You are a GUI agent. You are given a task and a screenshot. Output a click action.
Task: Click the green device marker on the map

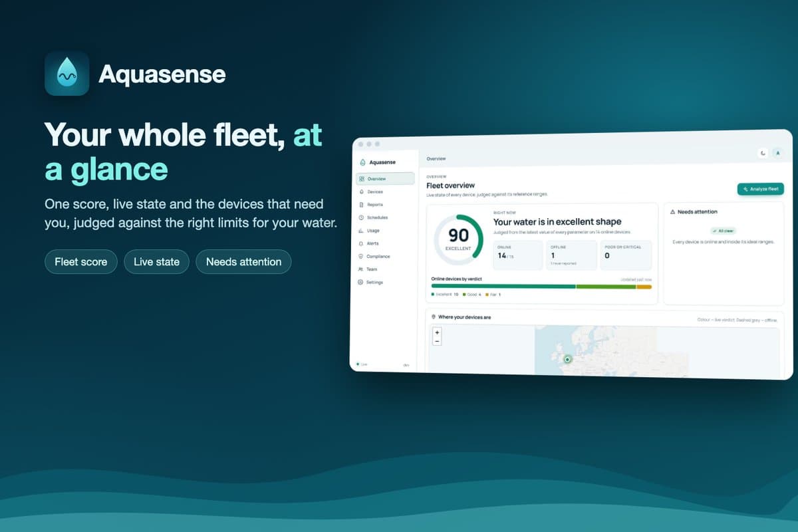click(x=567, y=359)
